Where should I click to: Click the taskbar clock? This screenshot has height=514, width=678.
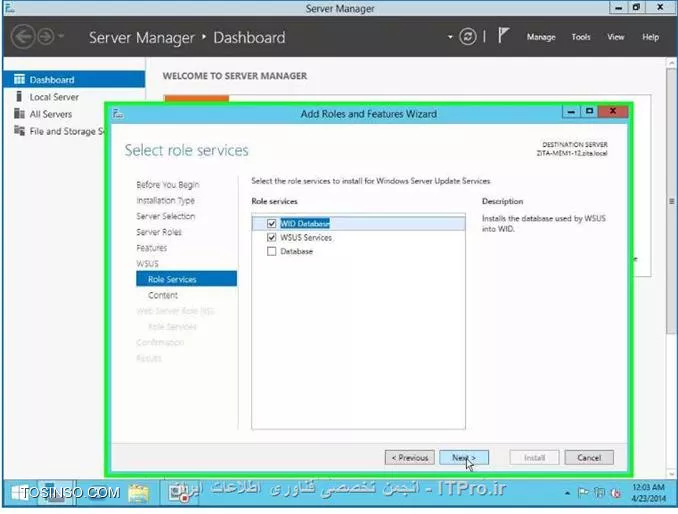(648, 492)
